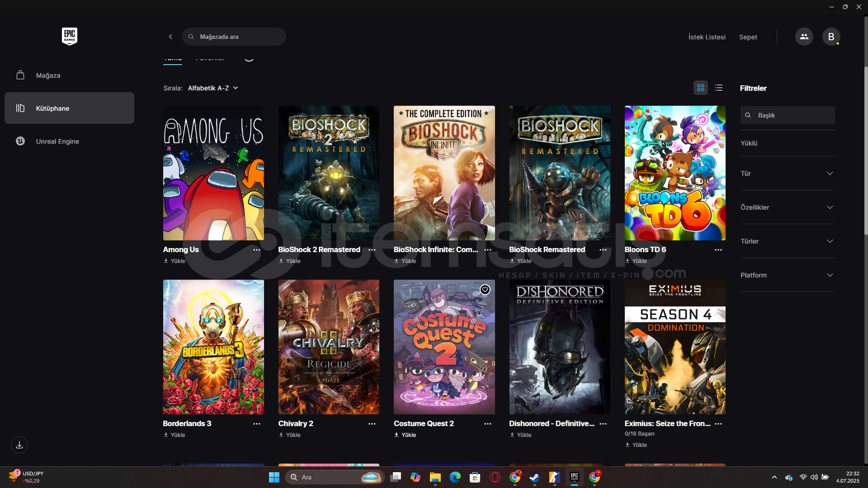Open options menu for Eximius

pyautogui.click(x=718, y=424)
